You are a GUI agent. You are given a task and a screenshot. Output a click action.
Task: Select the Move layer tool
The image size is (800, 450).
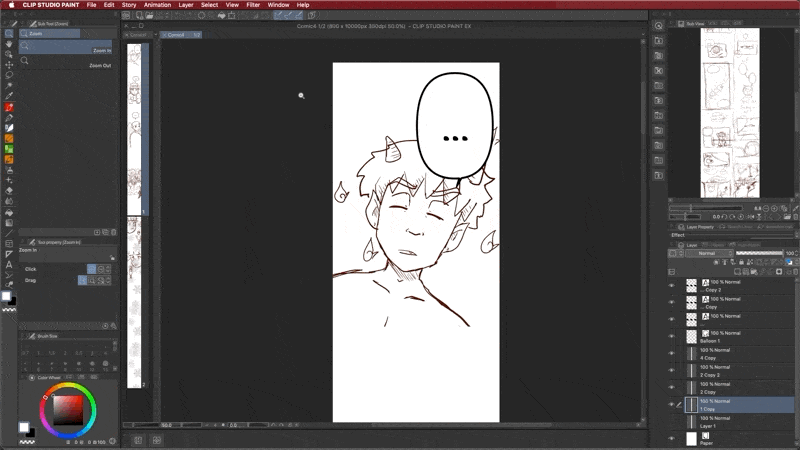[x=9, y=65]
